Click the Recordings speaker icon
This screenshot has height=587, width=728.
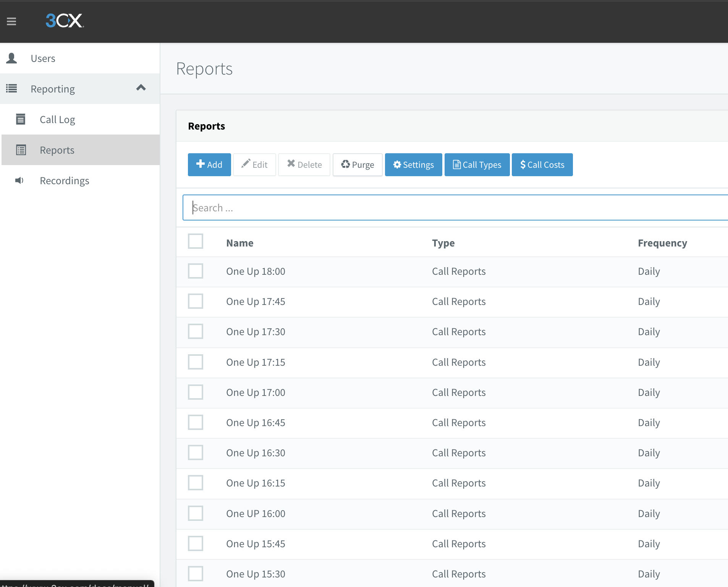[x=19, y=180]
